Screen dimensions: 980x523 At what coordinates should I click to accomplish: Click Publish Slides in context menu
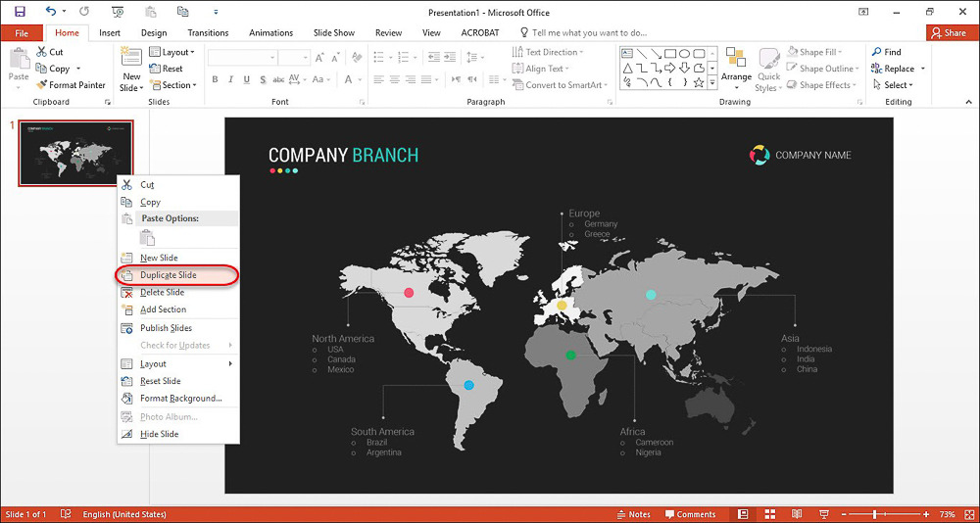coord(177,328)
